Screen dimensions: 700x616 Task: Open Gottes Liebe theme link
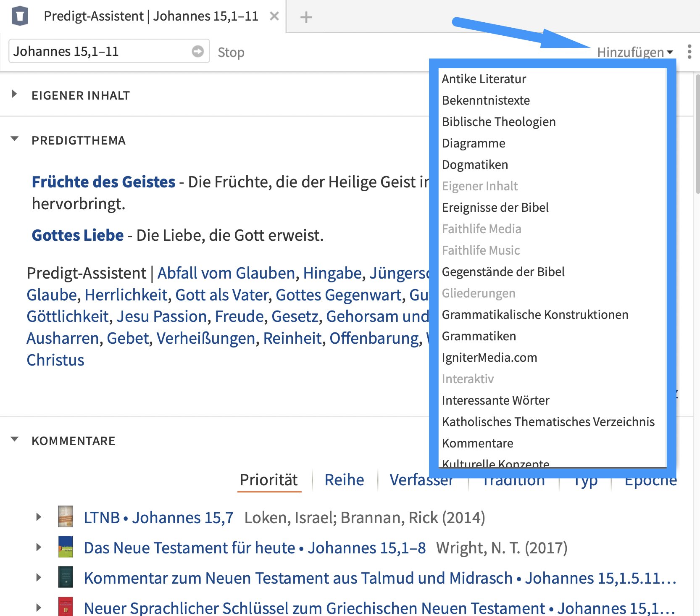78,235
